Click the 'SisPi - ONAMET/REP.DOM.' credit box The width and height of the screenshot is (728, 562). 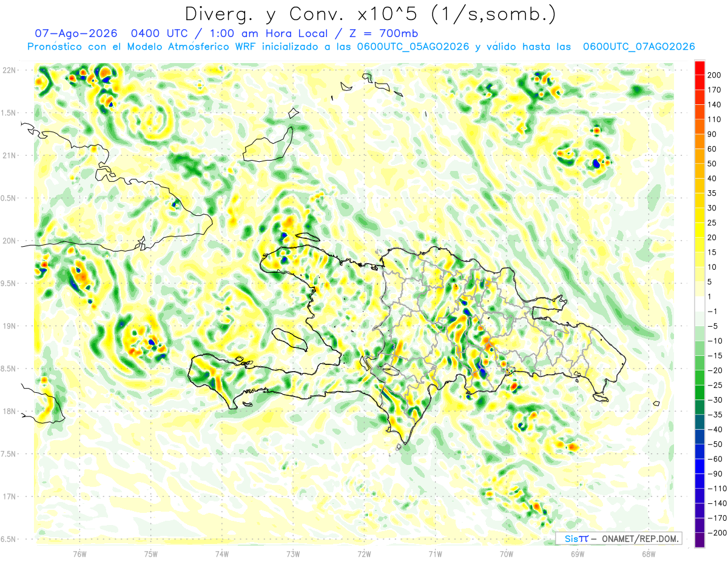tap(618, 538)
